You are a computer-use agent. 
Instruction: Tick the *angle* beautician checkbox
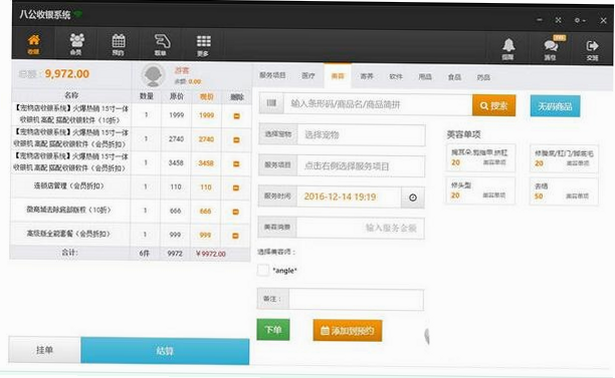click(x=263, y=270)
